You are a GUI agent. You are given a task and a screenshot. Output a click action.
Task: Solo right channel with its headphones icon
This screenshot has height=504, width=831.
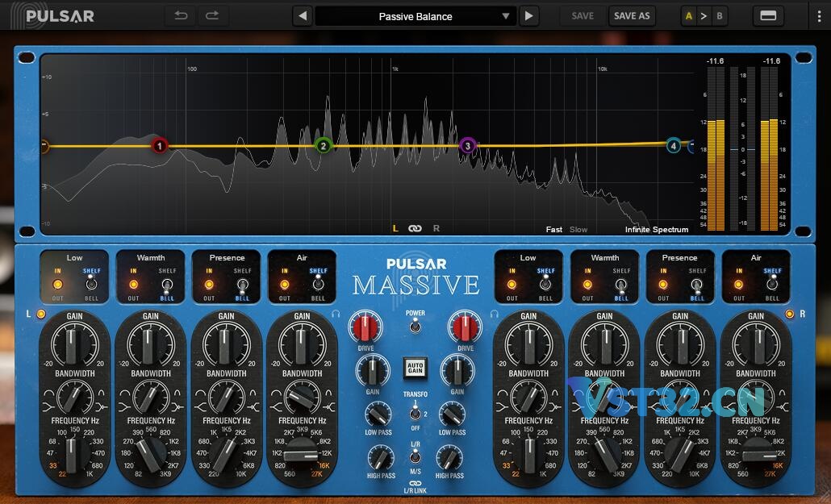[x=495, y=314]
